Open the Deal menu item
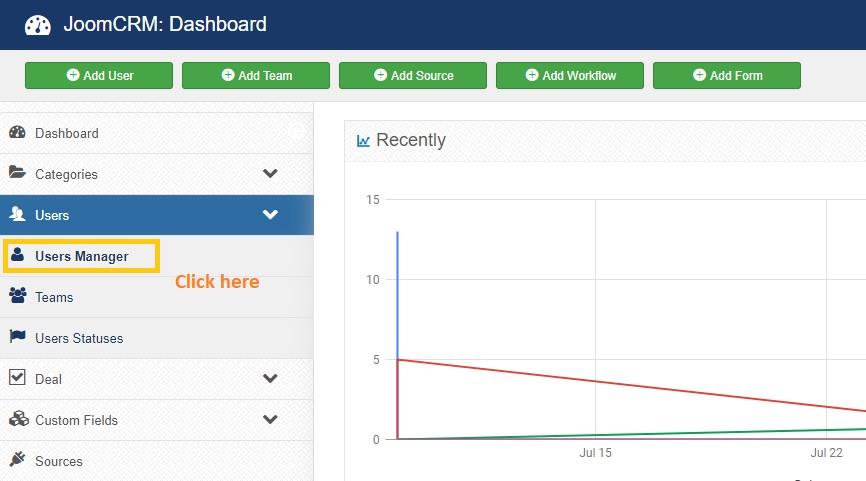 tap(156, 379)
